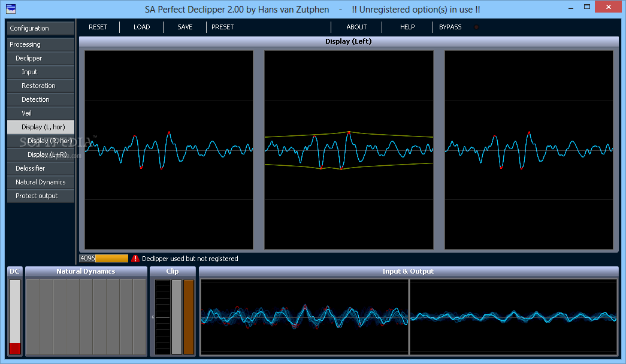Screen dimensions: 626x364
Task: Open the Veil settings page
Action: coord(41,113)
